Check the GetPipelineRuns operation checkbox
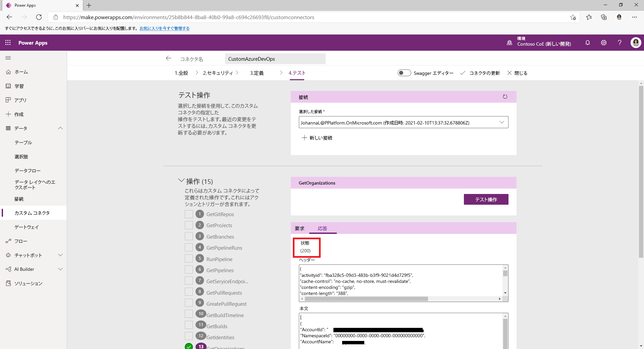Screen dimensions: 644x349 pos(189,247)
